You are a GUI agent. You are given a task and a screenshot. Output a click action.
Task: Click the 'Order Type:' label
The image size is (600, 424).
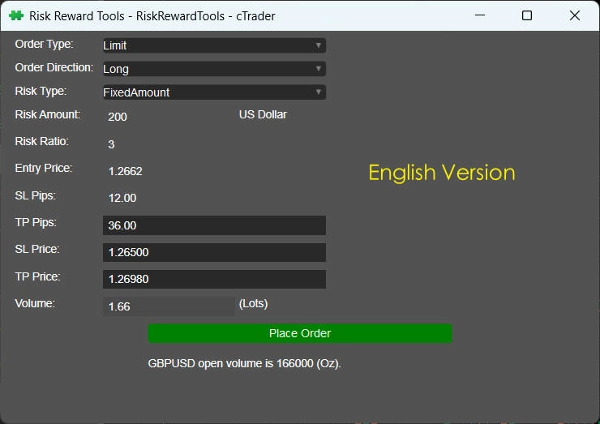point(44,44)
